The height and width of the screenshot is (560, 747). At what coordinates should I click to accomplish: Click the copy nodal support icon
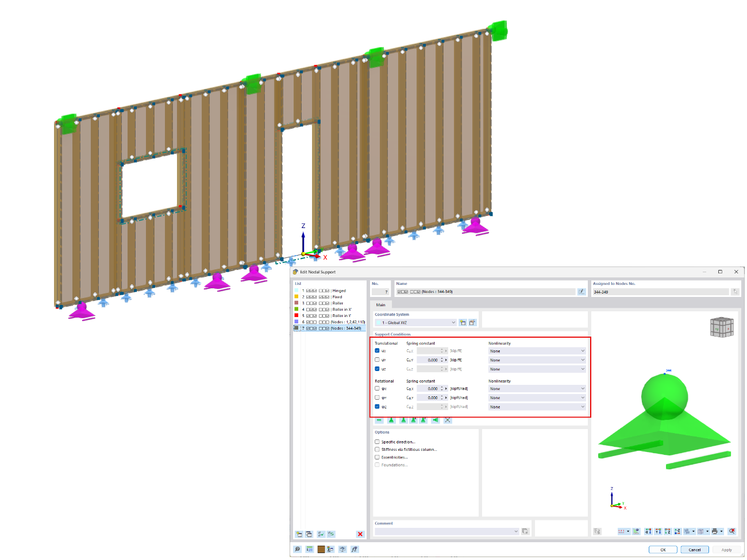309,534
